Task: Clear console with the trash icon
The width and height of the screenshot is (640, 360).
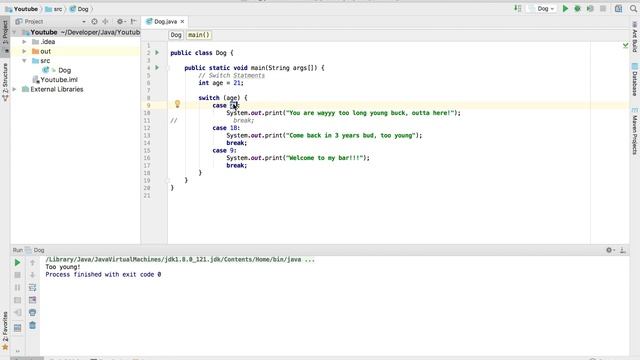Action: pyautogui.click(x=33, y=325)
